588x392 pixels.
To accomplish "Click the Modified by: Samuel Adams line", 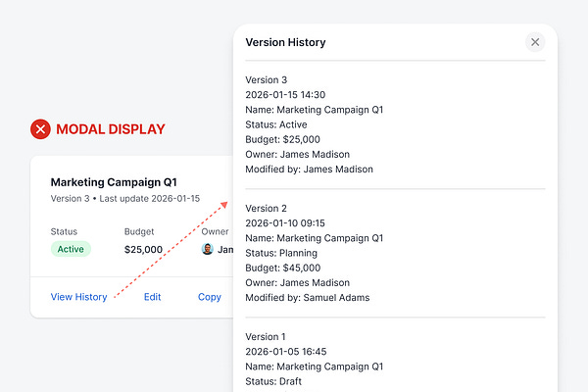I will pyautogui.click(x=306, y=297).
